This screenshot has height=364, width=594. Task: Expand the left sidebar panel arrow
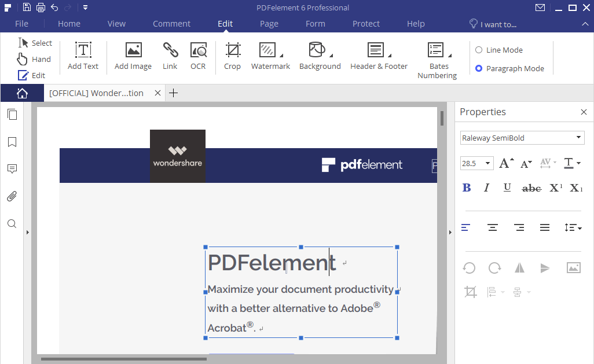point(27,232)
